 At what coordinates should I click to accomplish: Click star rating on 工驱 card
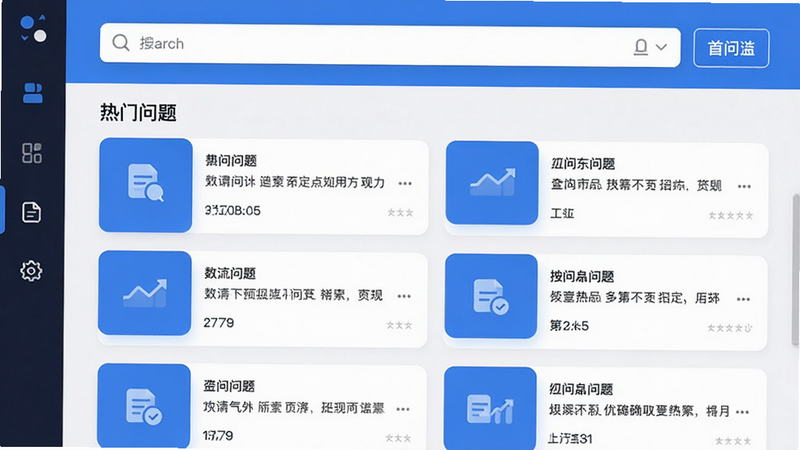[731, 216]
